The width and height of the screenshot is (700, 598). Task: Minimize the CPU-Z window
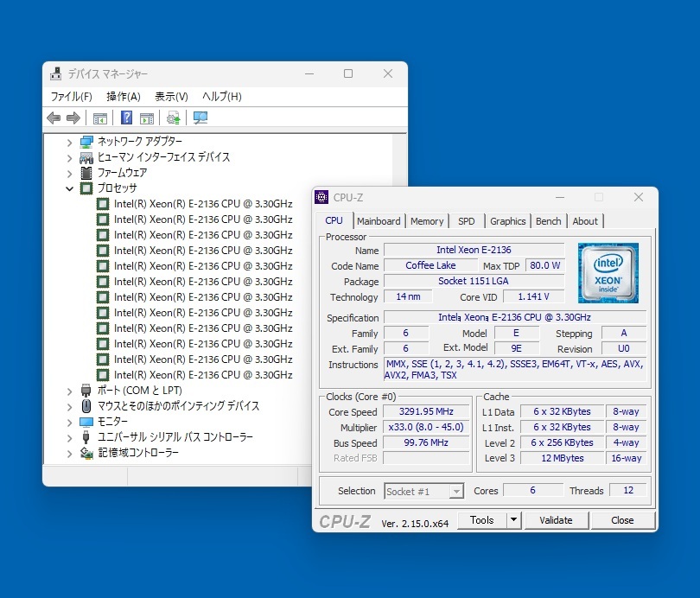click(560, 197)
